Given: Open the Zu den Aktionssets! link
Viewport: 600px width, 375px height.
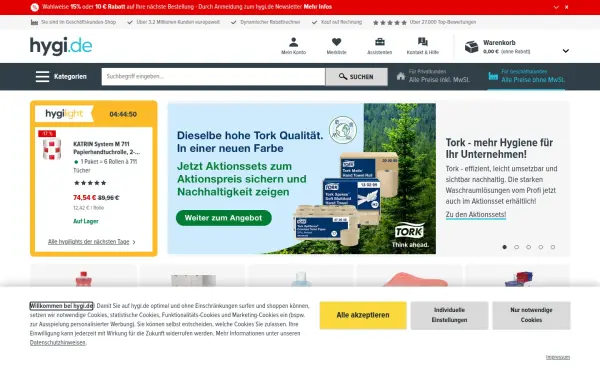Looking at the screenshot, I should [x=476, y=214].
